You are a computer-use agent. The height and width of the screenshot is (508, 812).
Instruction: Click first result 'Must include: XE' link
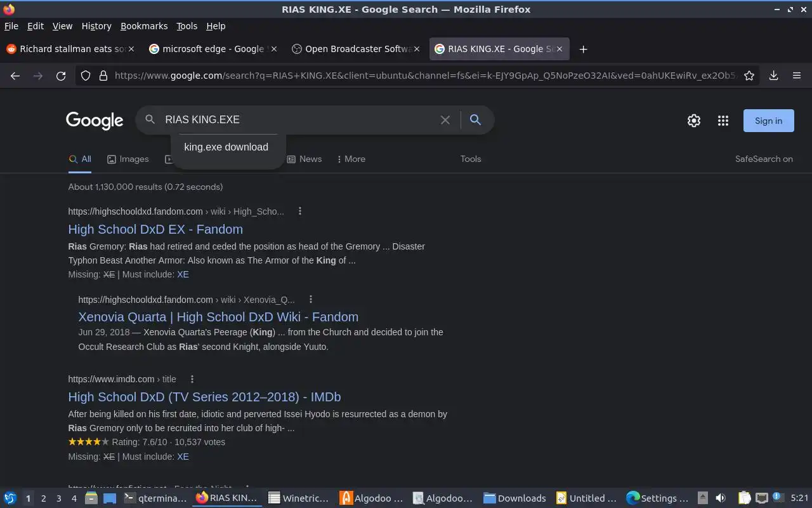pyautogui.click(x=183, y=274)
